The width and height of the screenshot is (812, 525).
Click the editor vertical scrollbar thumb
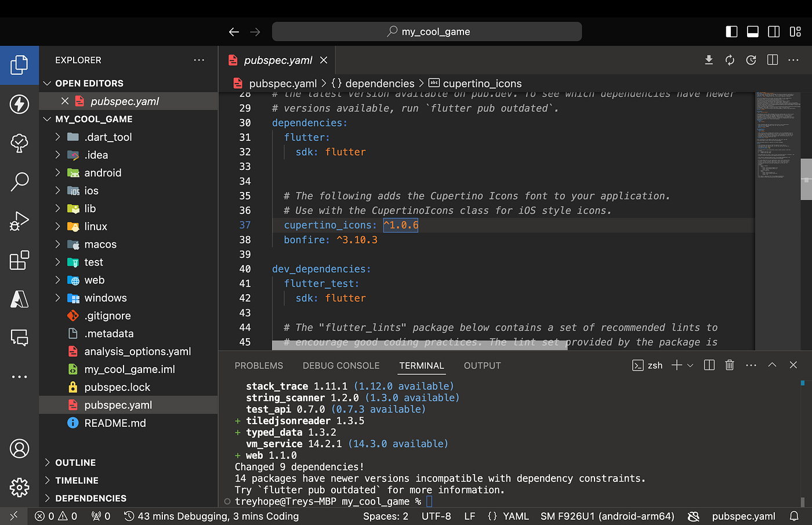(x=806, y=179)
